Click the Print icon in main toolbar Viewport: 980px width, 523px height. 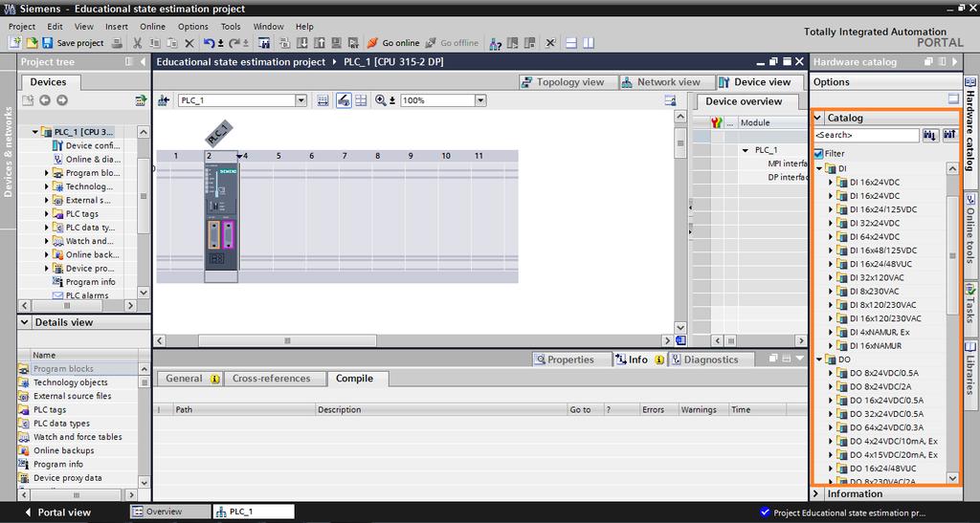click(117, 43)
